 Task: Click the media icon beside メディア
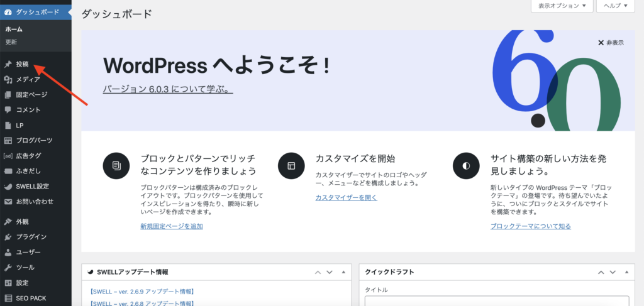coord(8,80)
